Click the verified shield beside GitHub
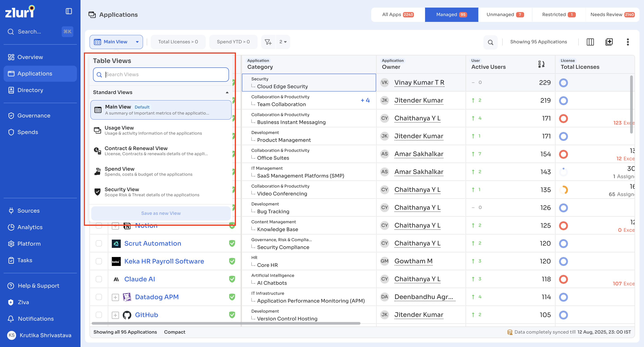This screenshot has height=347, width=644. (x=232, y=315)
